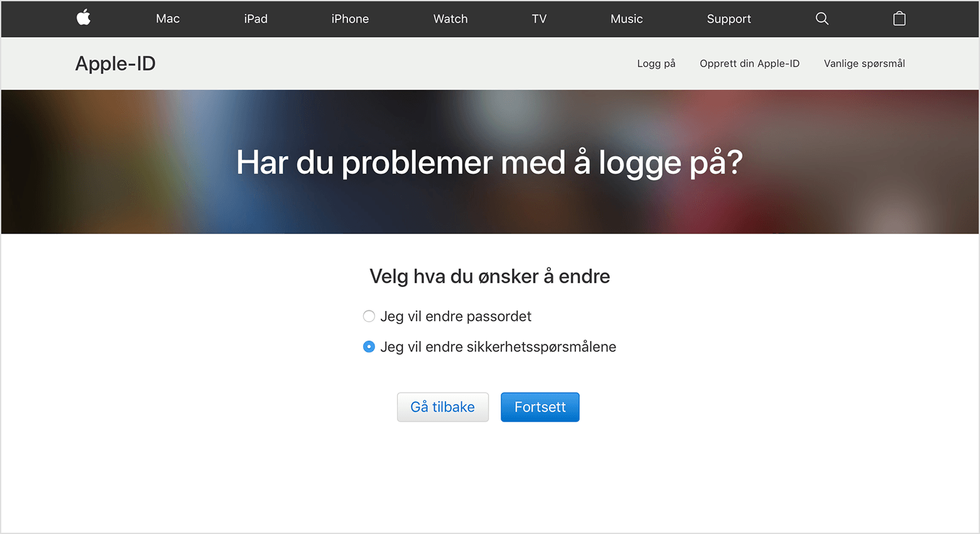Select 'Jeg vil endre passordet' radio button

click(369, 316)
